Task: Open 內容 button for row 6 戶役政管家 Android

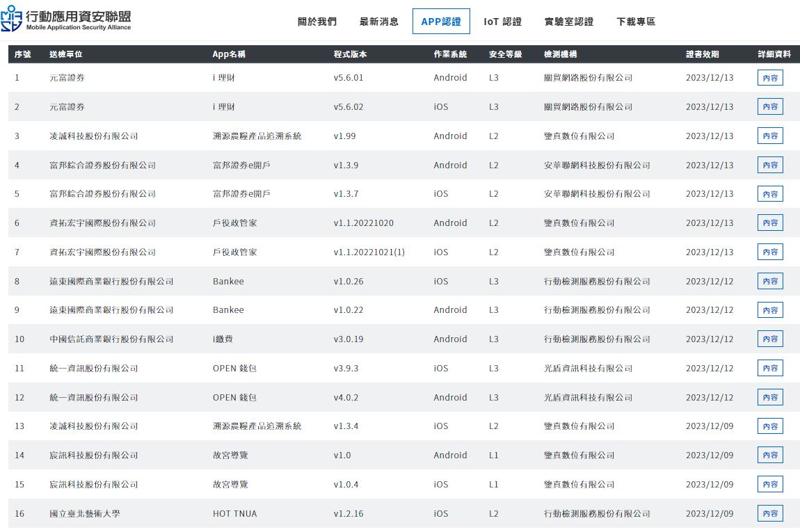Action: point(770,223)
